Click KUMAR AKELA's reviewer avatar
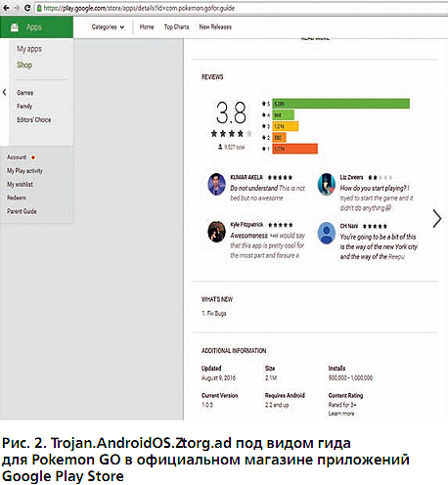 click(217, 184)
